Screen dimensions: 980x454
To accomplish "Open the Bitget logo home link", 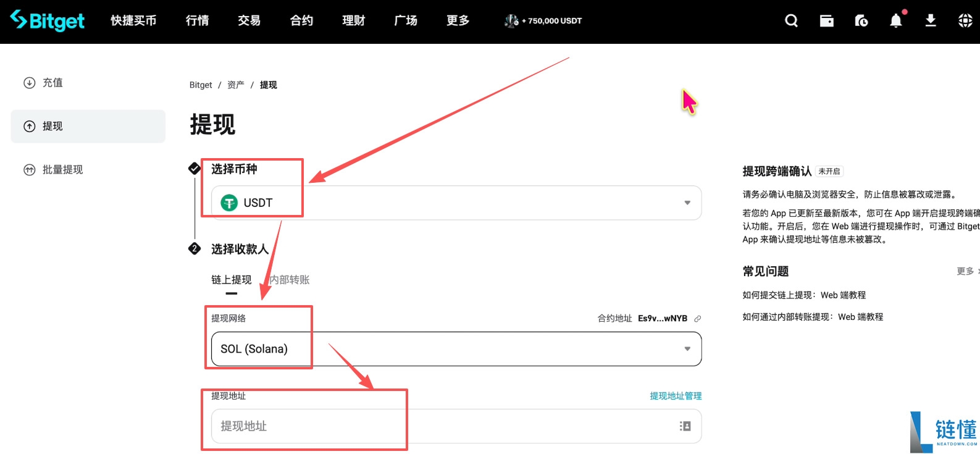I will pos(48,20).
